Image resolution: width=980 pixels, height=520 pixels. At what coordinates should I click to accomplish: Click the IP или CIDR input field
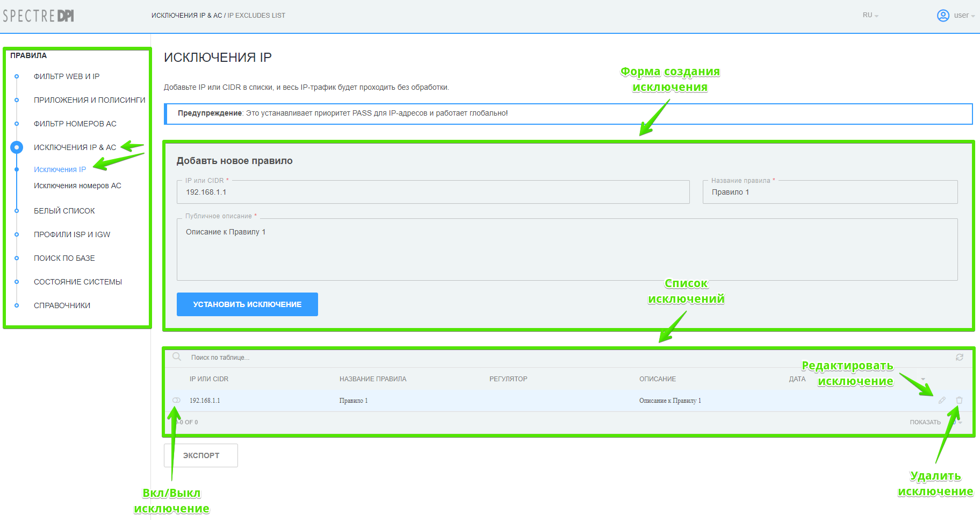tap(433, 192)
